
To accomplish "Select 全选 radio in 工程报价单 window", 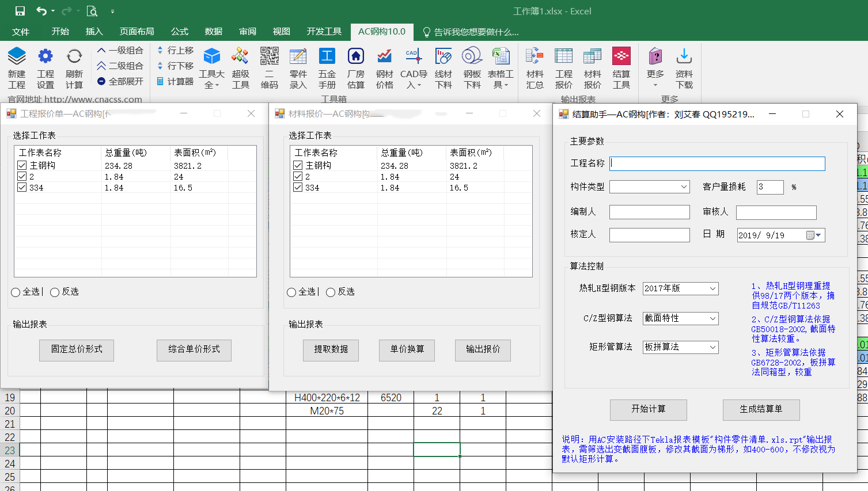I will coord(16,292).
